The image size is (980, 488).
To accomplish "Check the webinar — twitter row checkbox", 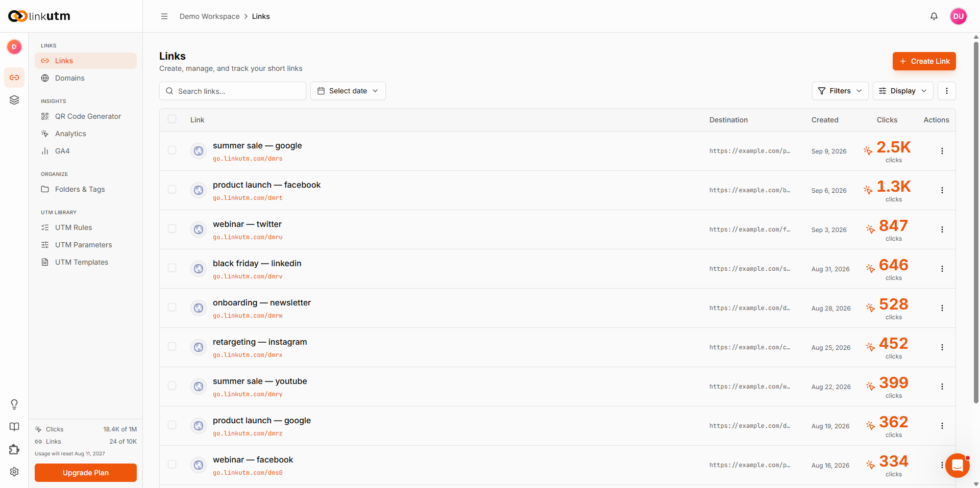I will pos(172,229).
